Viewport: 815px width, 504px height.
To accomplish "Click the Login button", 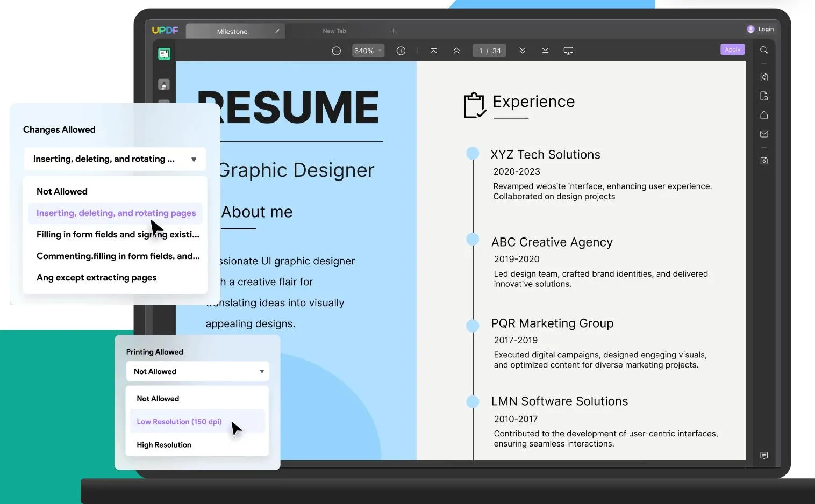I will [760, 29].
